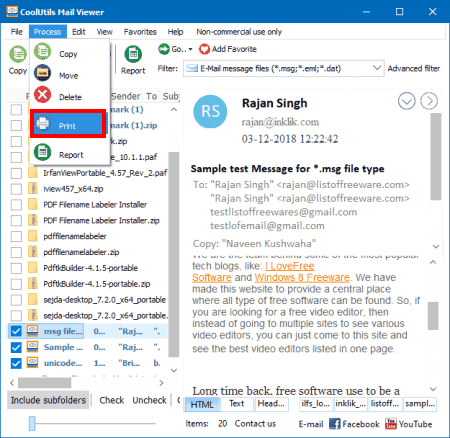450x438 pixels.
Task: Uncheck the msg file row checkbox
Action: pos(16,331)
